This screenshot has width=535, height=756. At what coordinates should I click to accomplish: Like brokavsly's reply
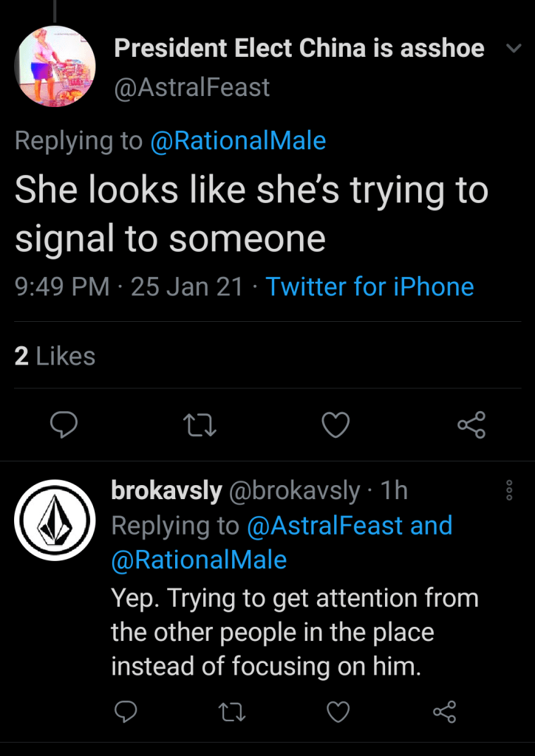click(338, 712)
